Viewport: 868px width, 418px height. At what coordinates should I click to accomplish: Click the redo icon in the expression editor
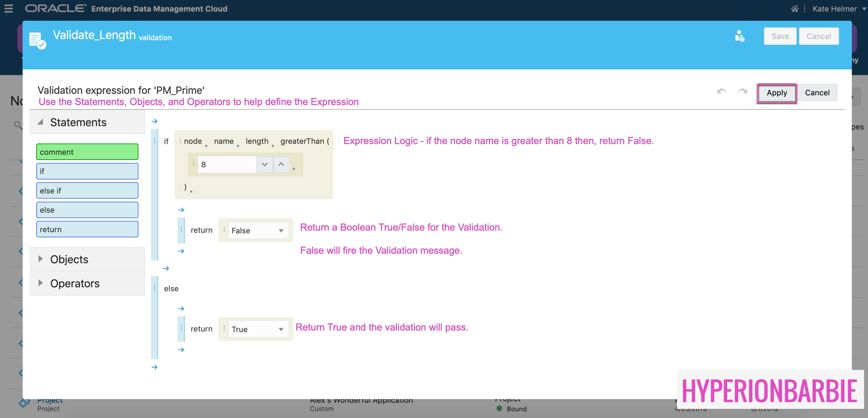tap(743, 92)
